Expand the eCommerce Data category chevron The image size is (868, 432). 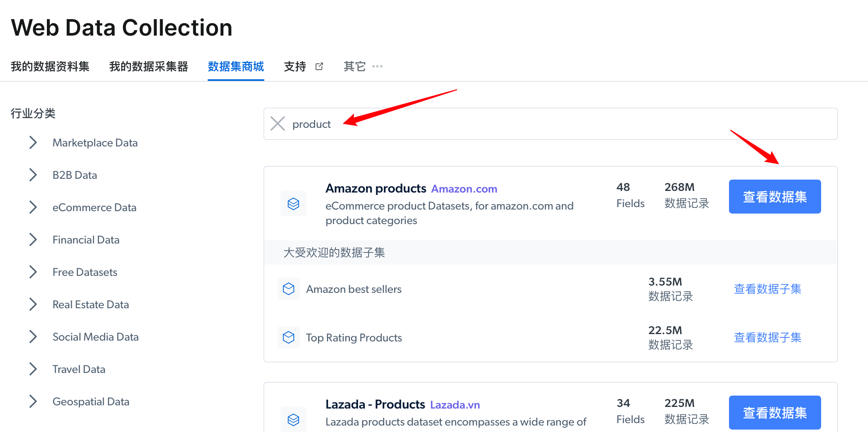(33, 207)
